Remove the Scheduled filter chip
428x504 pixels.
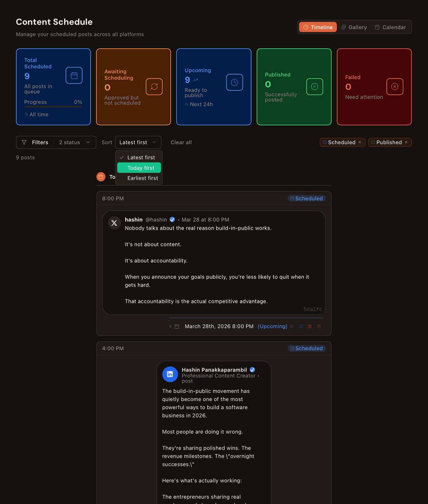[360, 142]
